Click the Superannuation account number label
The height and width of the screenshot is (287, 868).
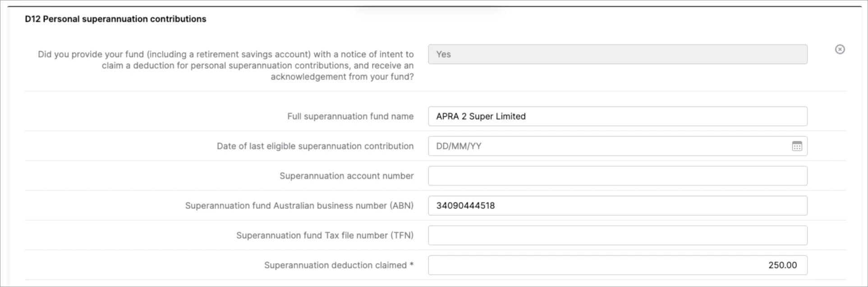[346, 176]
